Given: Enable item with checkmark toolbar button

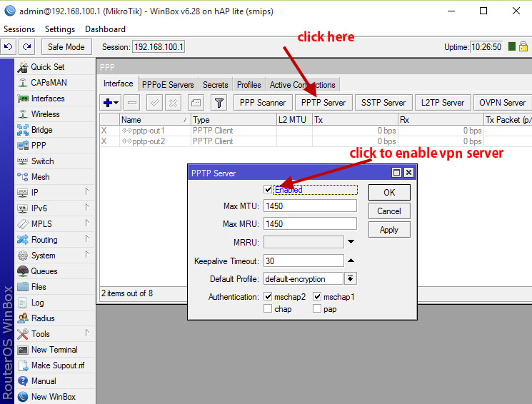Looking at the screenshot, I should tap(154, 103).
